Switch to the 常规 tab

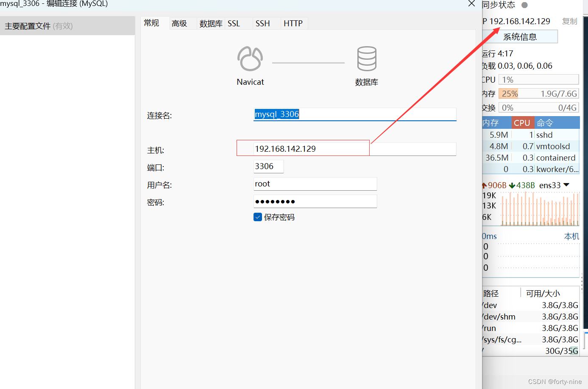(x=151, y=23)
